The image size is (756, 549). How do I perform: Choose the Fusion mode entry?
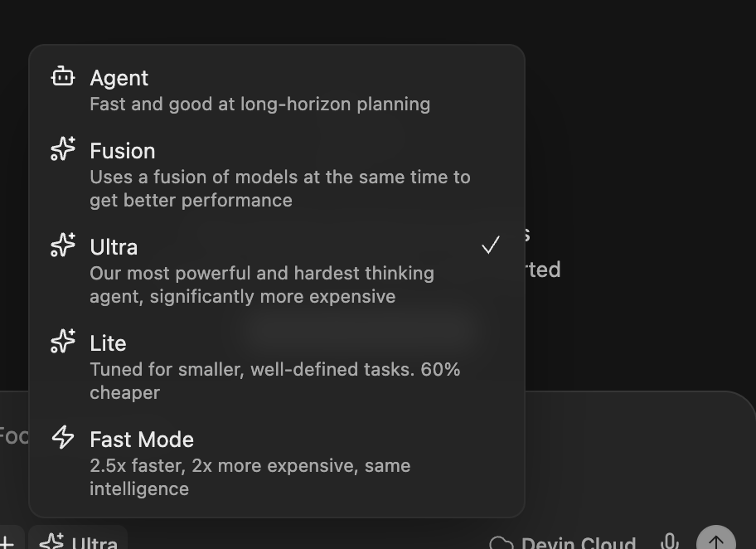coord(277,175)
